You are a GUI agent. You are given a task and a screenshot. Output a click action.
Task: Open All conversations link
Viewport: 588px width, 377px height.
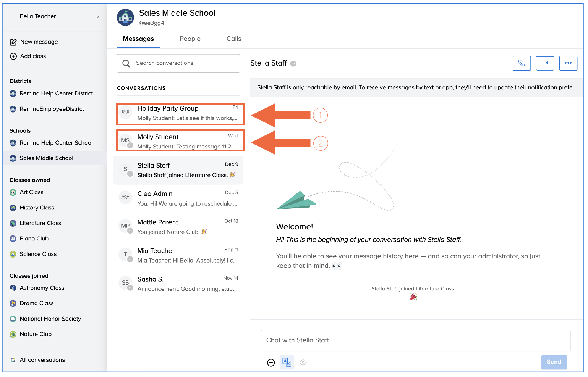click(x=42, y=360)
